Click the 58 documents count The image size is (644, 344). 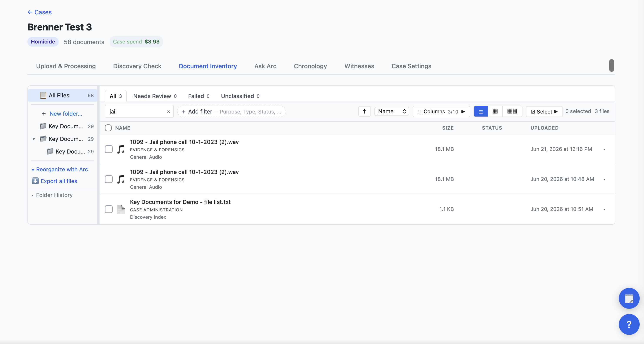click(84, 42)
